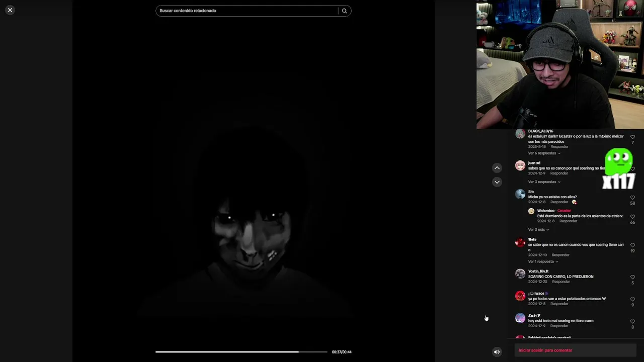
Task: Reply to BLACK_ALO/16's comment via Responder
Action: coord(559,147)
